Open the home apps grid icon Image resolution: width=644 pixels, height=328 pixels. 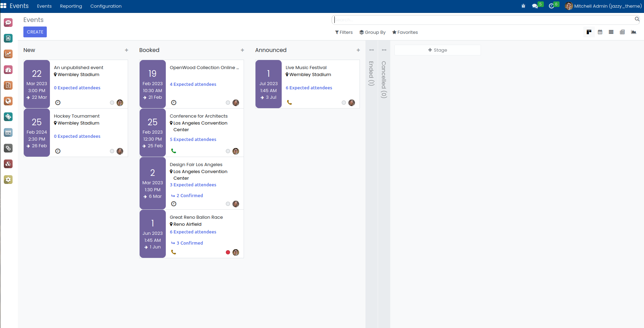coord(3,6)
